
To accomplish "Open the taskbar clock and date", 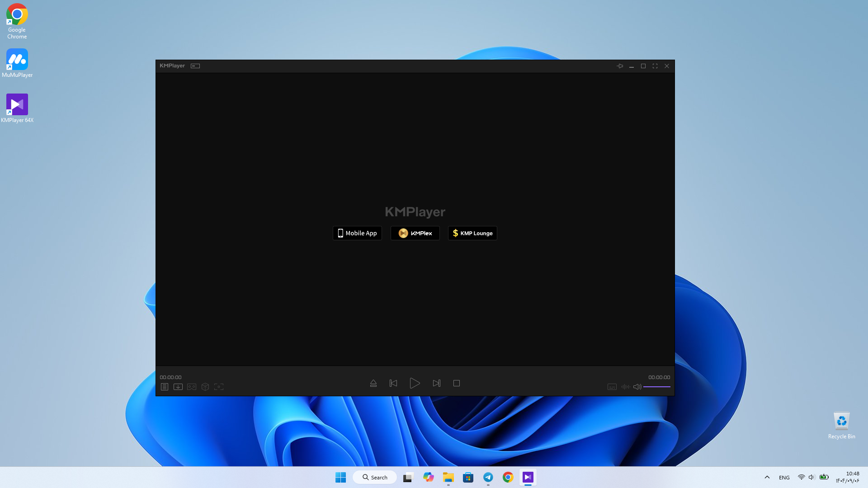I will click(x=848, y=477).
